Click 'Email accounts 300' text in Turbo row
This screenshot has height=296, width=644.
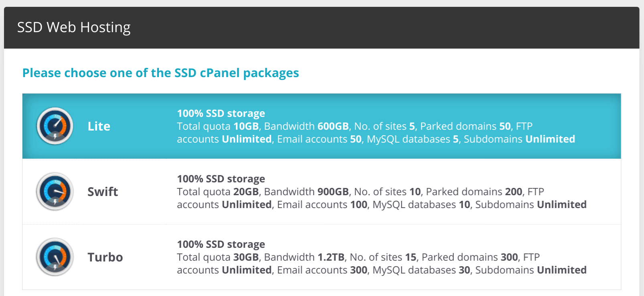click(322, 270)
